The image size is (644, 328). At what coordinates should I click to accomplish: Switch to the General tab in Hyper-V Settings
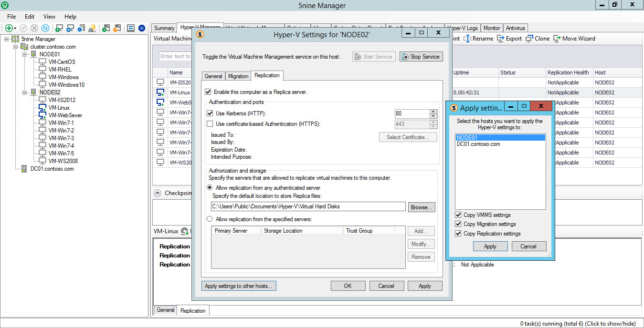(x=213, y=76)
